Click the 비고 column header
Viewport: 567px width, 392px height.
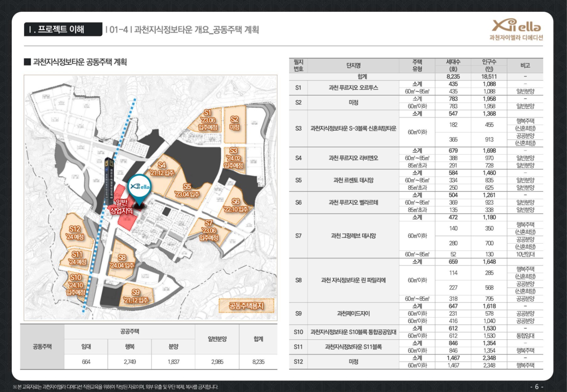(x=525, y=65)
